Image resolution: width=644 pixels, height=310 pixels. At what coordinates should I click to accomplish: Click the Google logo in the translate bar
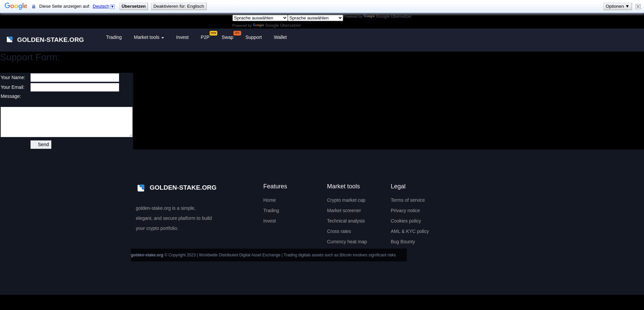pos(15,6)
